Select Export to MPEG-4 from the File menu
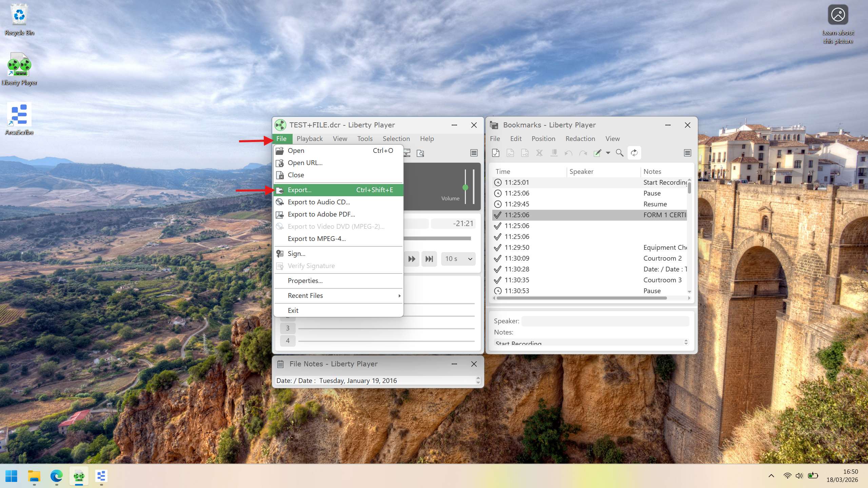This screenshot has width=868, height=488. [x=316, y=239]
